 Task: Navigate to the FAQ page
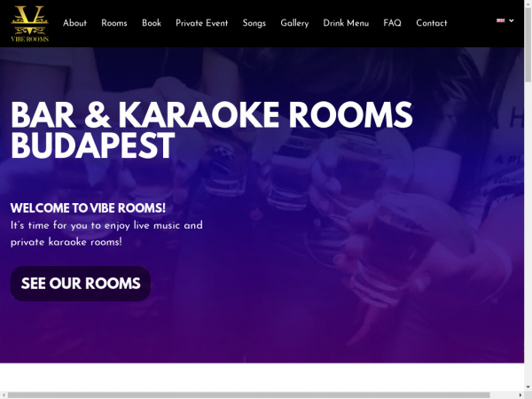click(392, 23)
